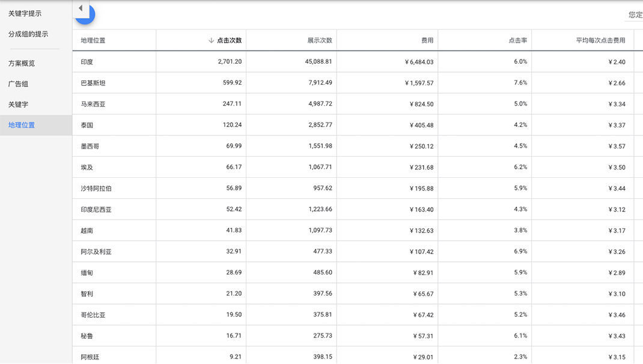643x364 pixels.
Task: Click the down-arrow sort icon beside 点击次数
Action: pos(211,41)
